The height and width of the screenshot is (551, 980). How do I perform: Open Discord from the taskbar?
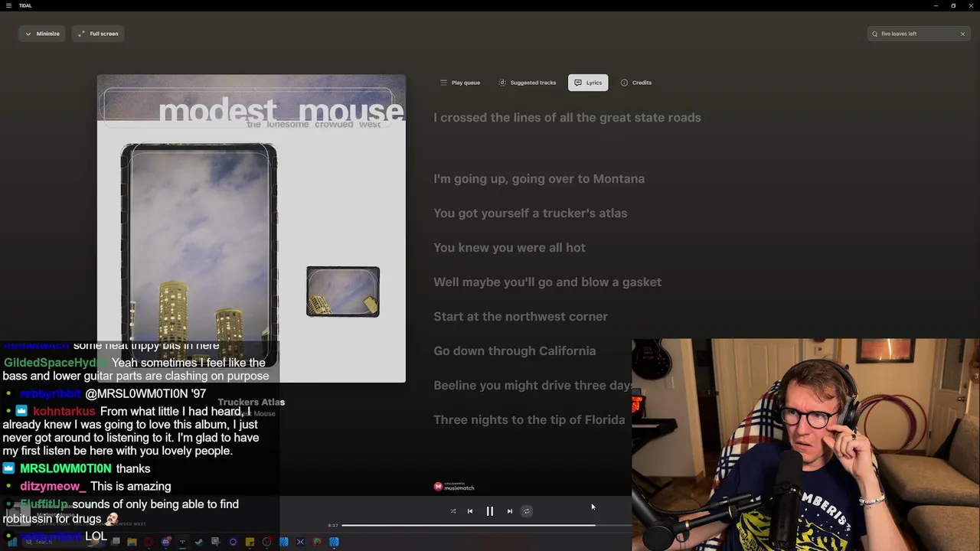[x=165, y=542]
